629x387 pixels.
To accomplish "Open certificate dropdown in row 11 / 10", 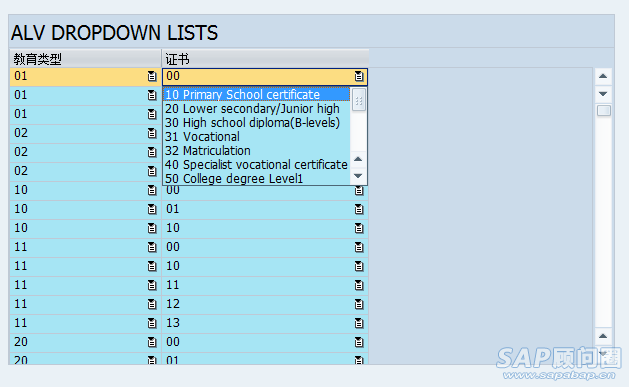I will [359, 266].
